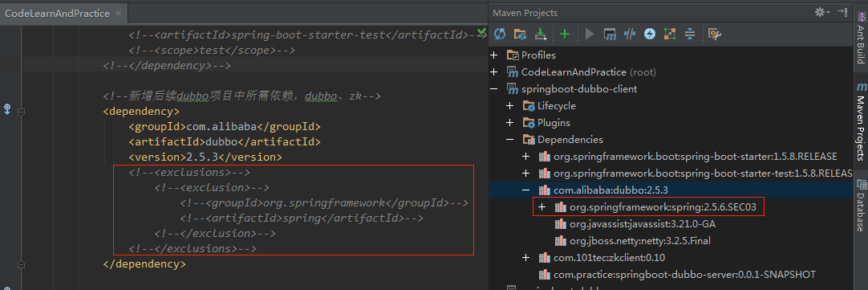Image resolution: width=868 pixels, height=290 pixels.
Task: Select com.alibaba:dubbo:2.5.3 dependency
Action: point(611,190)
